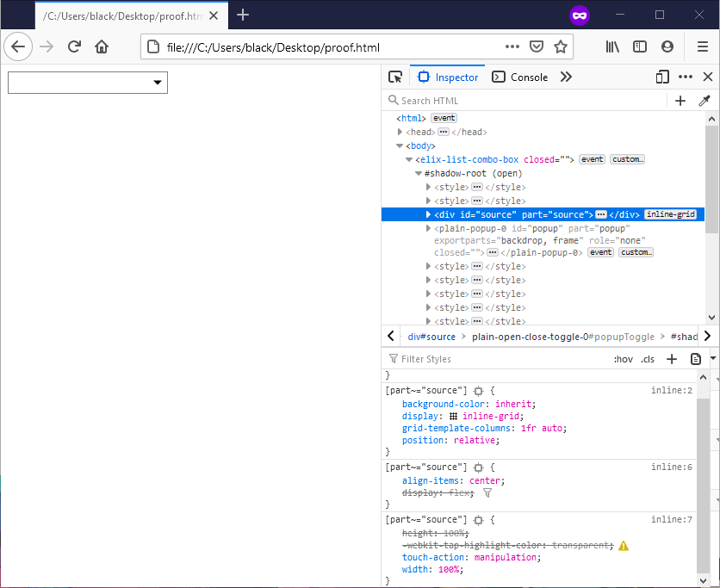Expand the head element in the markup tree

pyautogui.click(x=400, y=132)
